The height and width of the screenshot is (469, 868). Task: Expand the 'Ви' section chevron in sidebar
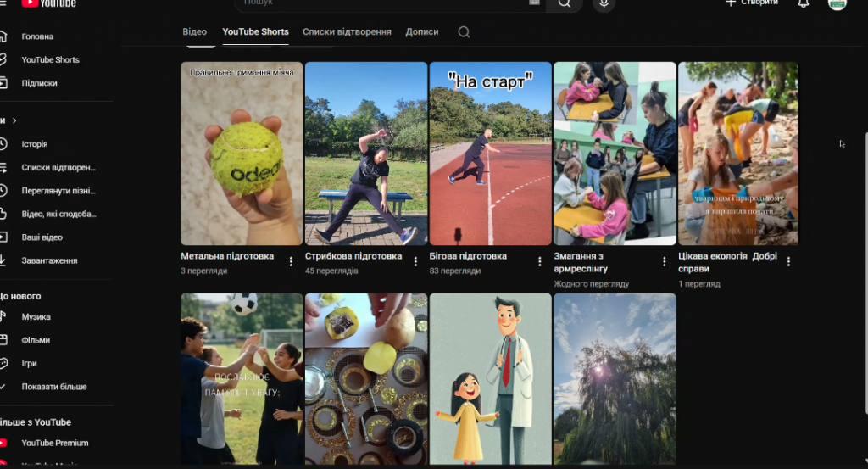click(14, 120)
